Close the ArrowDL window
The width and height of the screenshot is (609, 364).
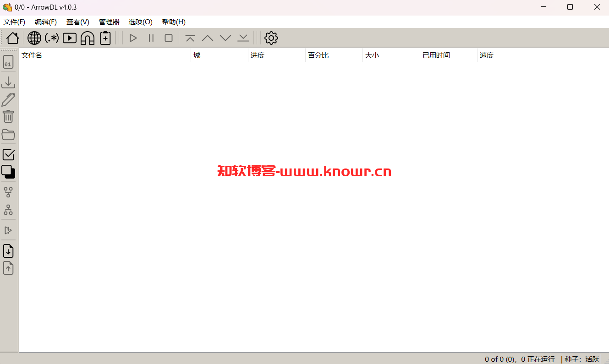pyautogui.click(x=597, y=7)
